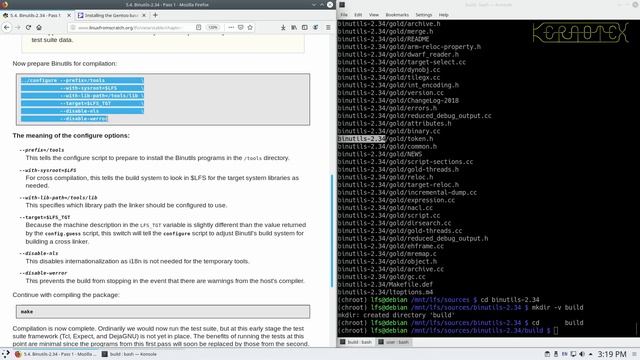Open the display/network tray icon
The image size is (640, 360).
point(573,354)
